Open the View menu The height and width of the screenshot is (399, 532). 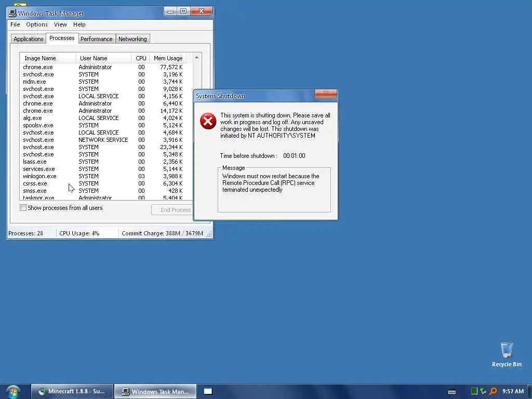point(60,24)
